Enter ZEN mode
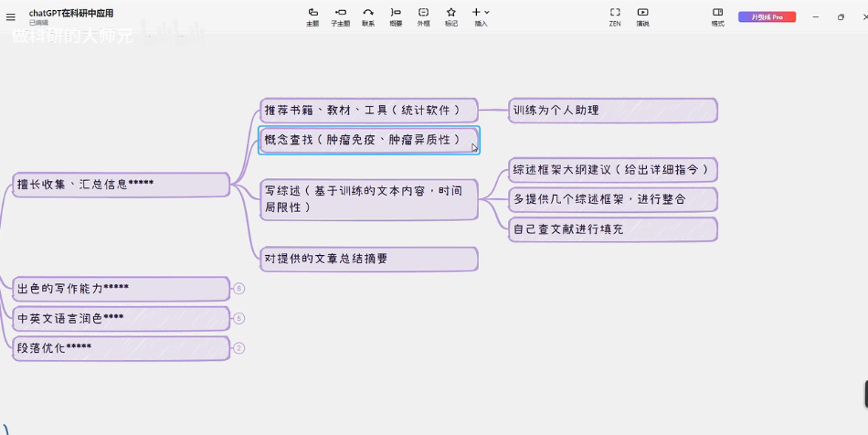Viewport: 868px width, 435px height. pos(615,16)
